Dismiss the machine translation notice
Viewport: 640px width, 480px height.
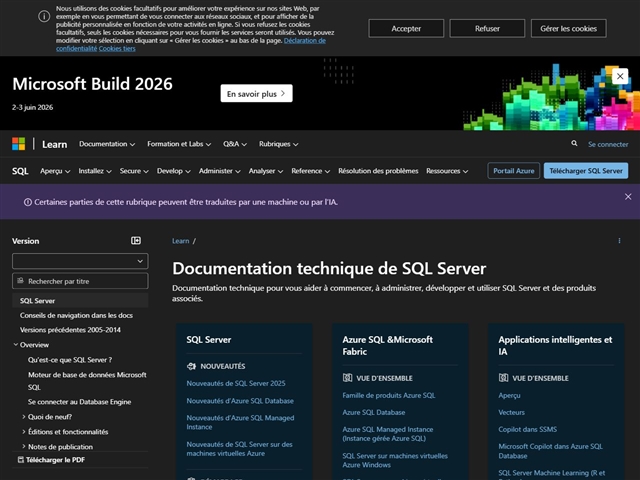(x=628, y=197)
